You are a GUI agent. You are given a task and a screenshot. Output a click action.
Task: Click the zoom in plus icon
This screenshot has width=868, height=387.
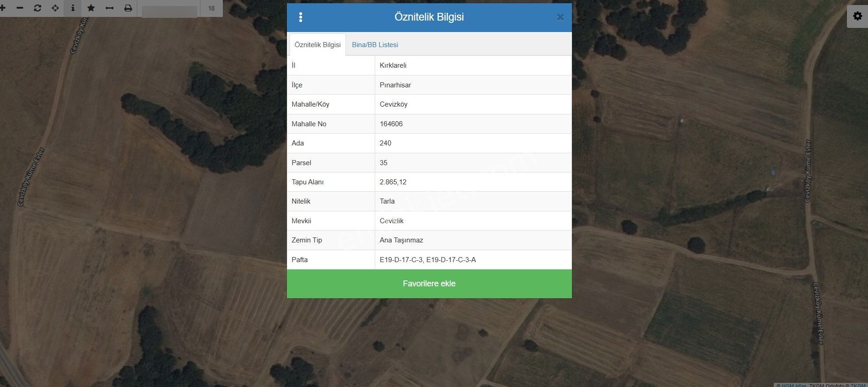[3, 8]
